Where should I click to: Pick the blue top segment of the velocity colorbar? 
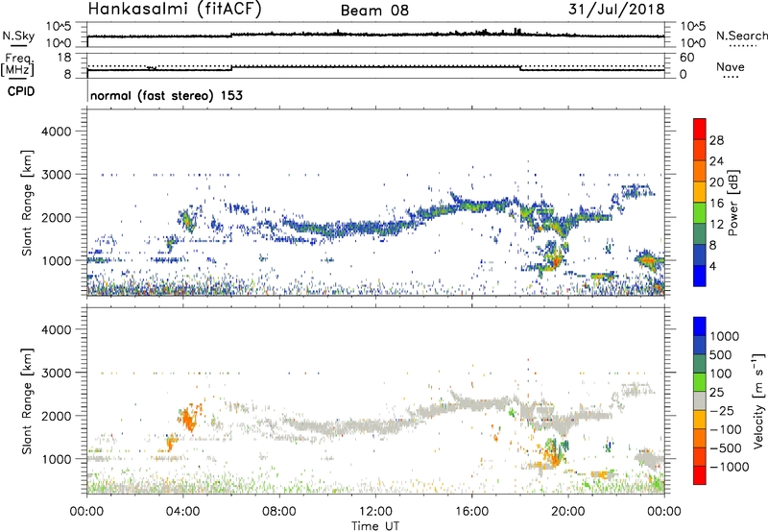pos(700,326)
